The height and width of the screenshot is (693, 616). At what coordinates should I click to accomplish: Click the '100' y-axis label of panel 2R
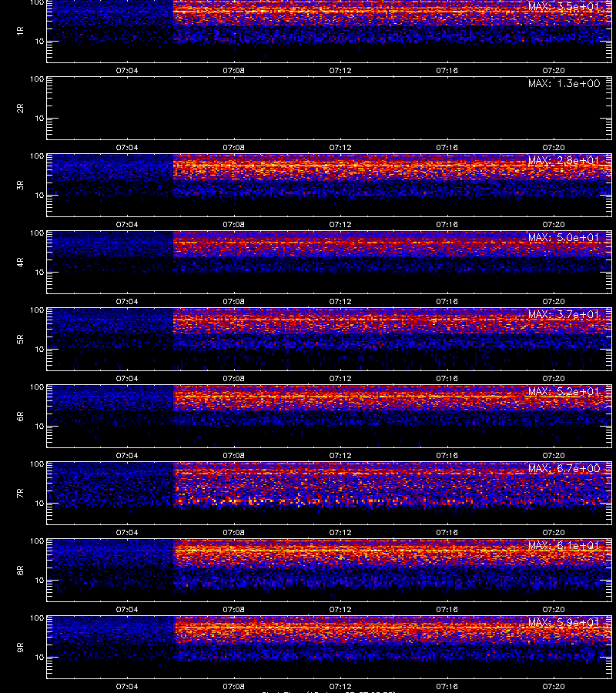(37, 79)
